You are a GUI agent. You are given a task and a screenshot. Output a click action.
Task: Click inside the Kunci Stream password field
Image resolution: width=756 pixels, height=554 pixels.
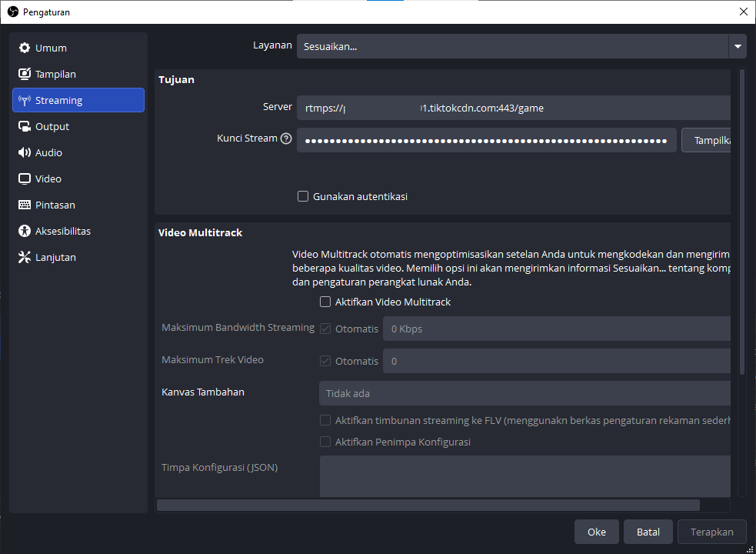click(486, 140)
